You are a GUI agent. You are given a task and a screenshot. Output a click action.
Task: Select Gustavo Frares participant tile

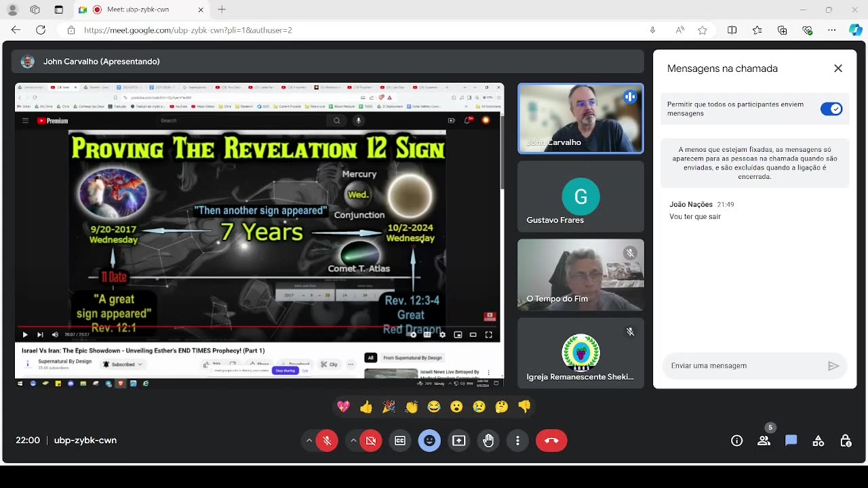580,197
